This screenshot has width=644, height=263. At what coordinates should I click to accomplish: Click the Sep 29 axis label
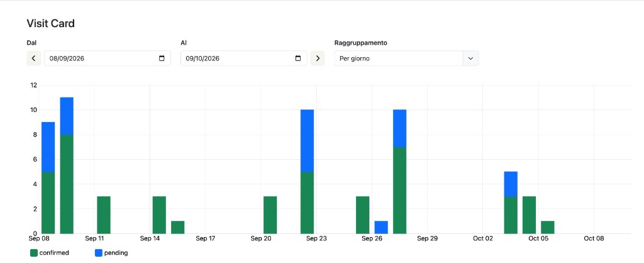[x=428, y=238]
